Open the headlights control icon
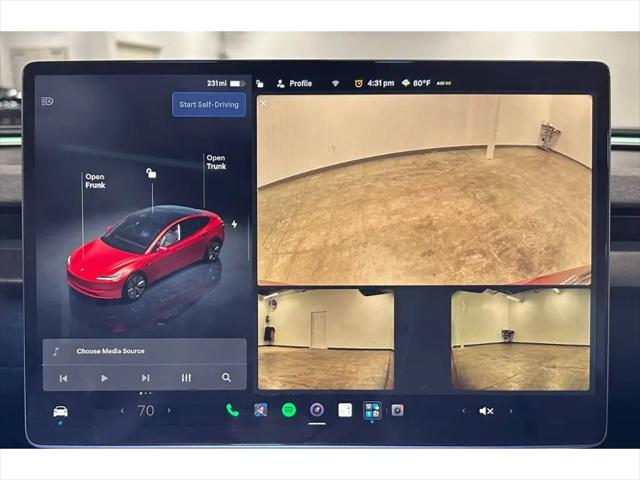The image size is (640, 480). pyautogui.click(x=47, y=101)
